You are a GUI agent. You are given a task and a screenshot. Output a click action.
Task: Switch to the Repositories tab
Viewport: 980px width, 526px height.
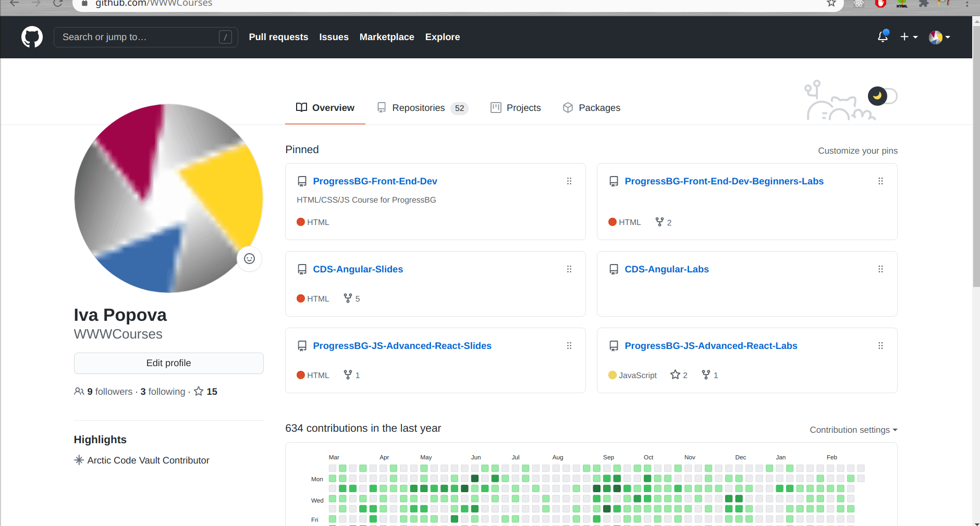click(x=423, y=108)
